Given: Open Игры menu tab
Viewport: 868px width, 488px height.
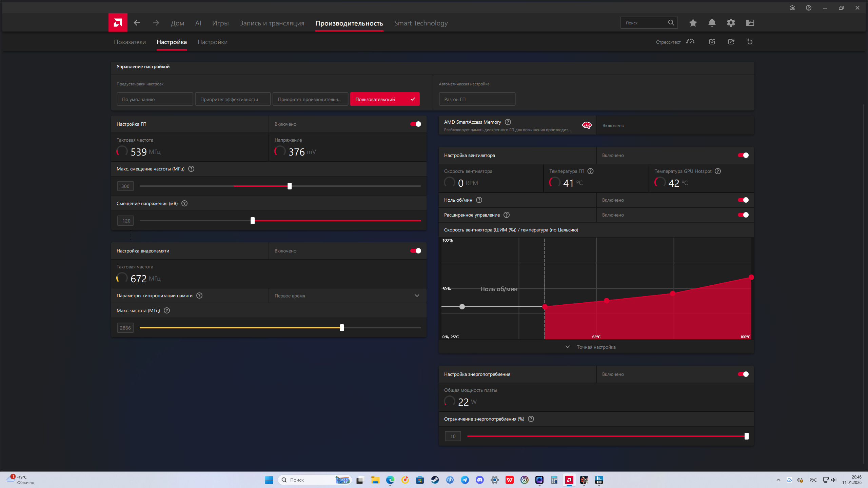Looking at the screenshot, I should point(220,23).
